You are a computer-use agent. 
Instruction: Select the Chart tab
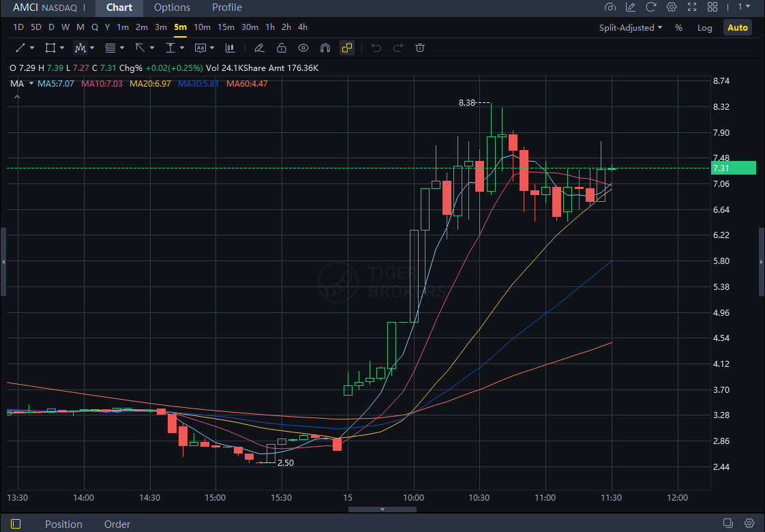point(119,8)
